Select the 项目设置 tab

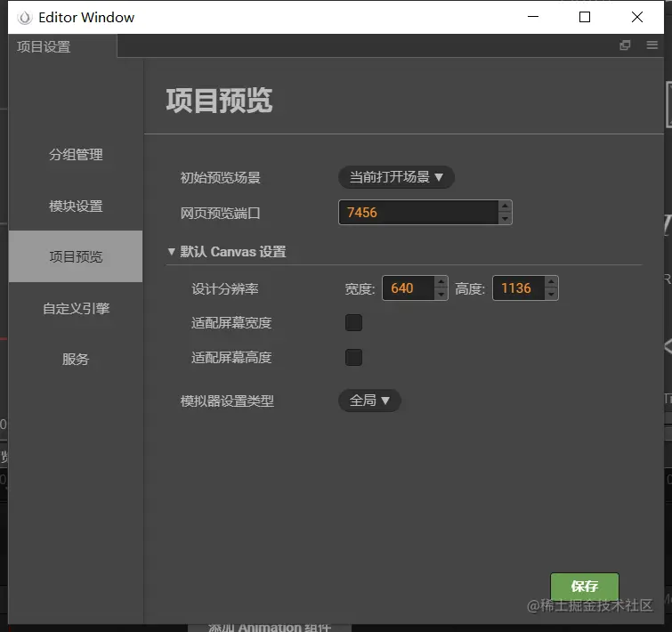[44, 46]
